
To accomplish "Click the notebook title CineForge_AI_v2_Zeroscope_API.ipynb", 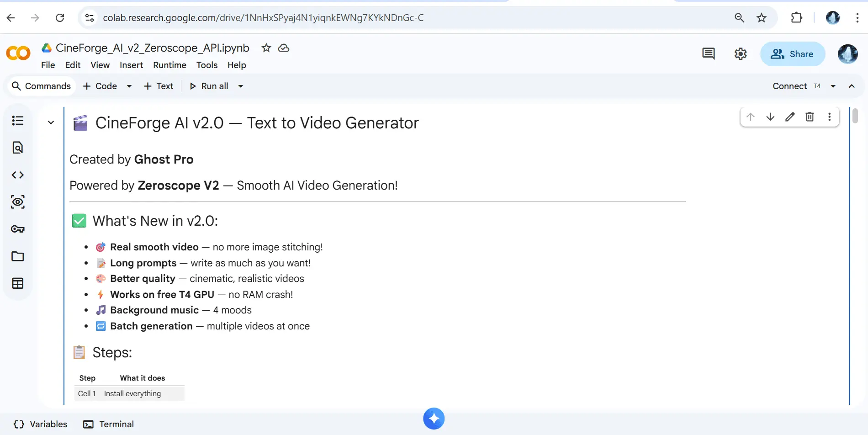I will (153, 48).
